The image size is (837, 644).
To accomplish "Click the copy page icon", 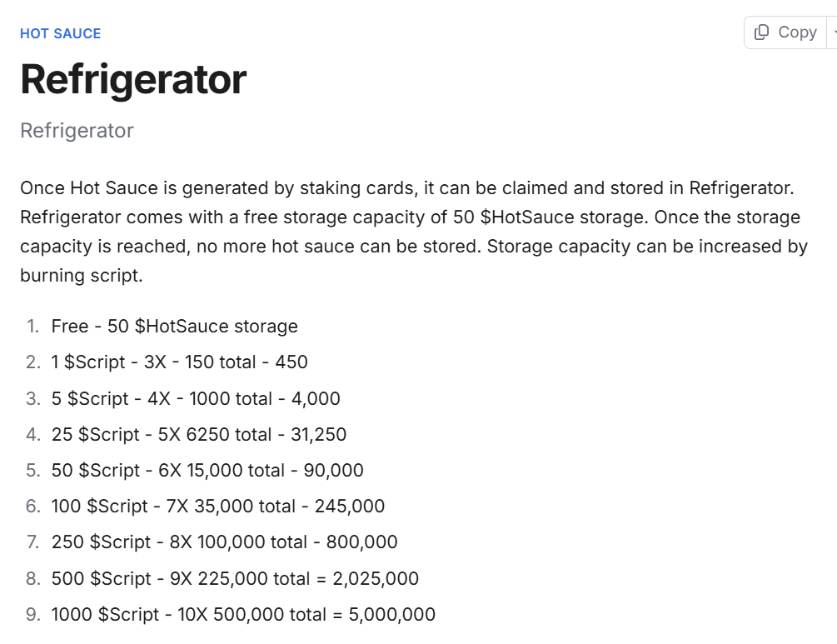I will click(x=761, y=32).
